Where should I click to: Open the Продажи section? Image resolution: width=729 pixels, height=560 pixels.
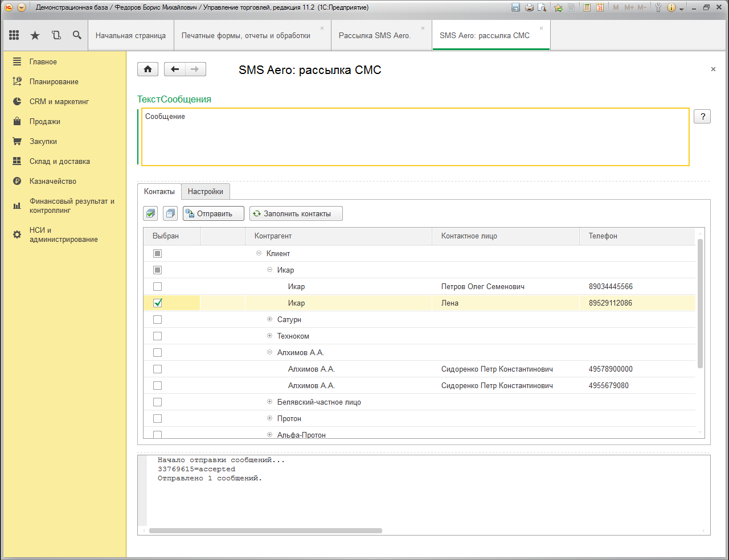point(45,121)
